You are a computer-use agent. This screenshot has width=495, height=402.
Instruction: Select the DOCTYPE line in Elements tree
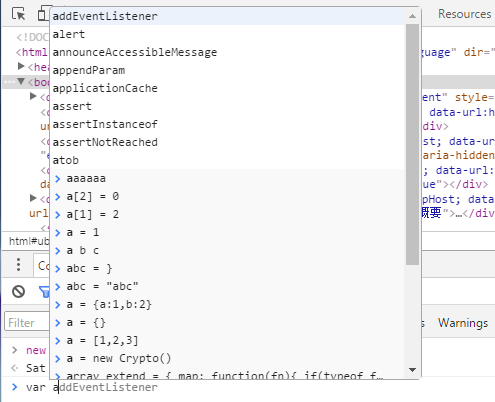pyautogui.click(x=32, y=37)
